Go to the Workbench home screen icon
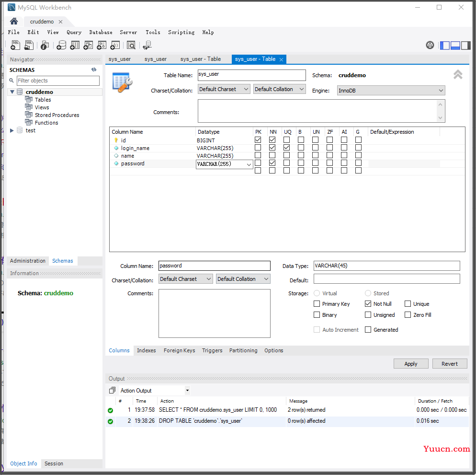This screenshot has width=476, height=475. coord(14,21)
